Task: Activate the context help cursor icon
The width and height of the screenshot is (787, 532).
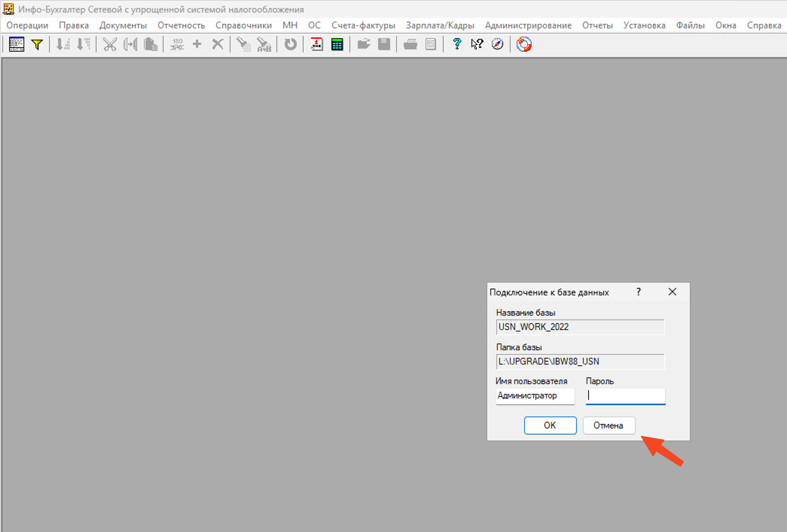Action: (x=477, y=45)
